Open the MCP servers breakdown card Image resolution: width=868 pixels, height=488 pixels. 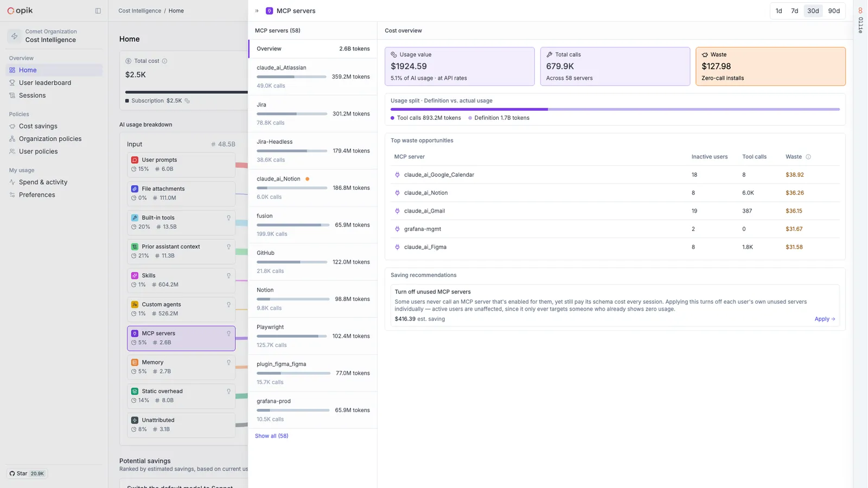(181, 338)
